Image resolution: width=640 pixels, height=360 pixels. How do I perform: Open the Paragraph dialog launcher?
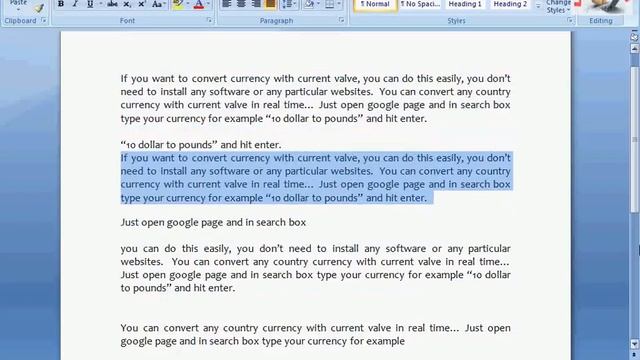coord(341,20)
